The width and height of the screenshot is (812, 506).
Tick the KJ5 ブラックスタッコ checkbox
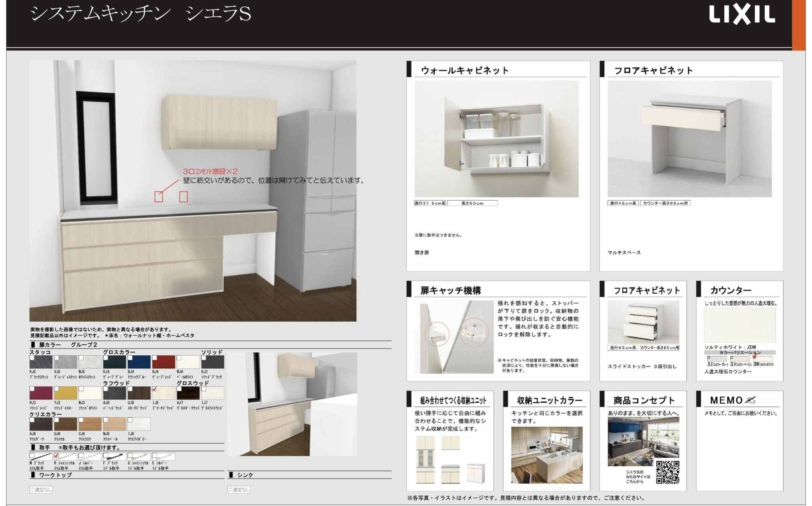[32, 358]
